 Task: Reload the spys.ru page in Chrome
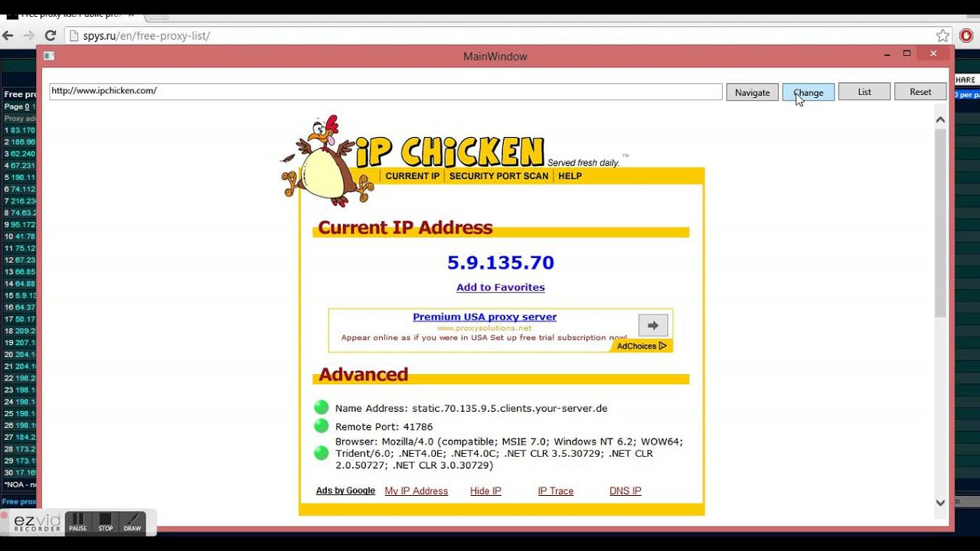[51, 35]
